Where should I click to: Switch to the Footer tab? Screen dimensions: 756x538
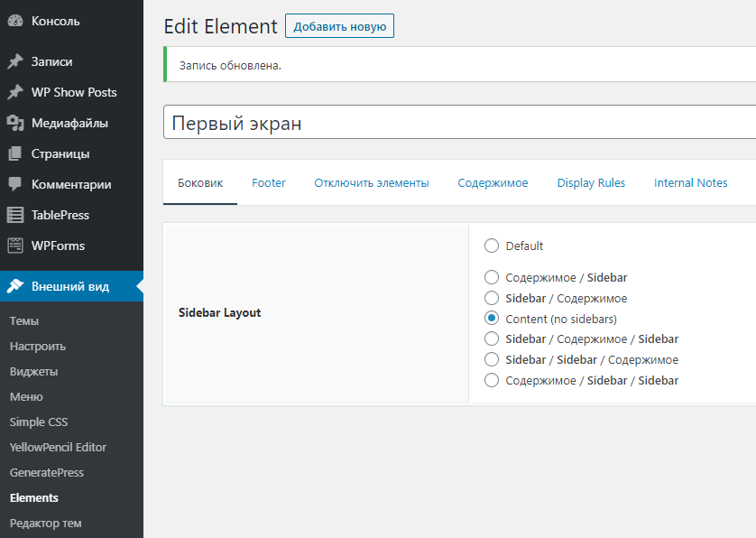coord(269,183)
